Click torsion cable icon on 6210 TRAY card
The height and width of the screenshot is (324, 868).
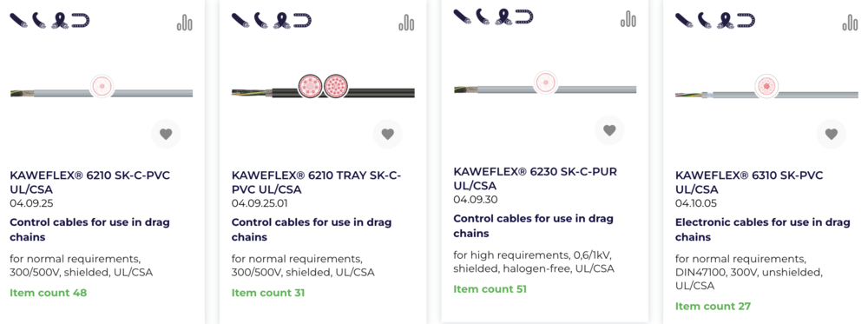[283, 21]
